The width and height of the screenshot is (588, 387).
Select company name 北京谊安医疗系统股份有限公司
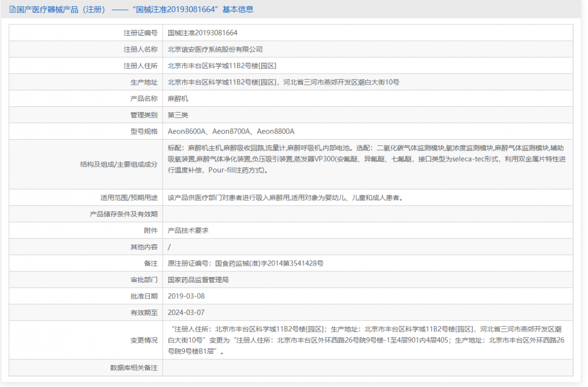pos(215,49)
